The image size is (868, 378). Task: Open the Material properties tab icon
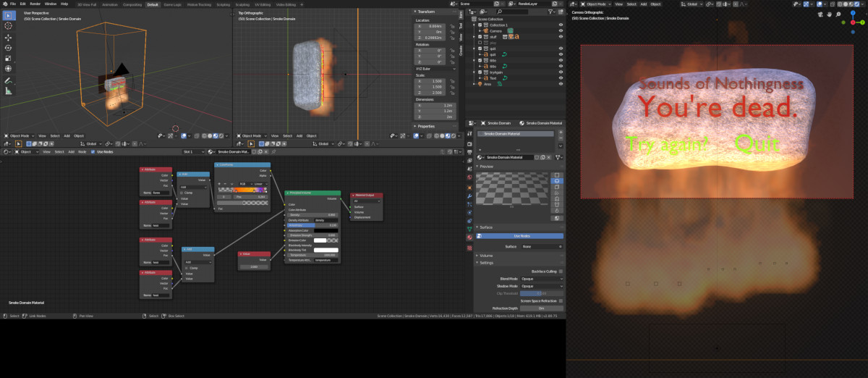tap(469, 238)
